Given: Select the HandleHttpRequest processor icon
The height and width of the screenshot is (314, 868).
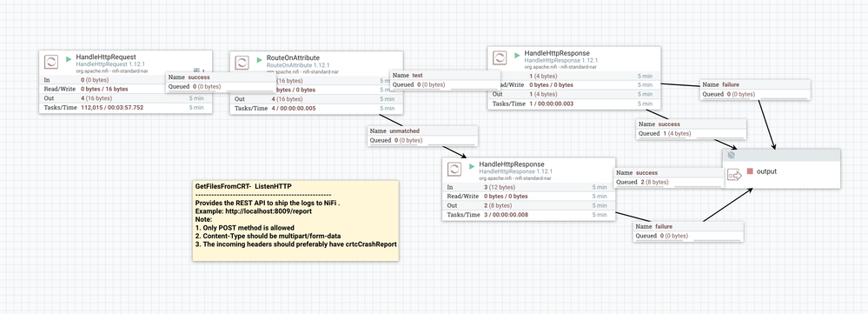Looking at the screenshot, I should tap(51, 62).
